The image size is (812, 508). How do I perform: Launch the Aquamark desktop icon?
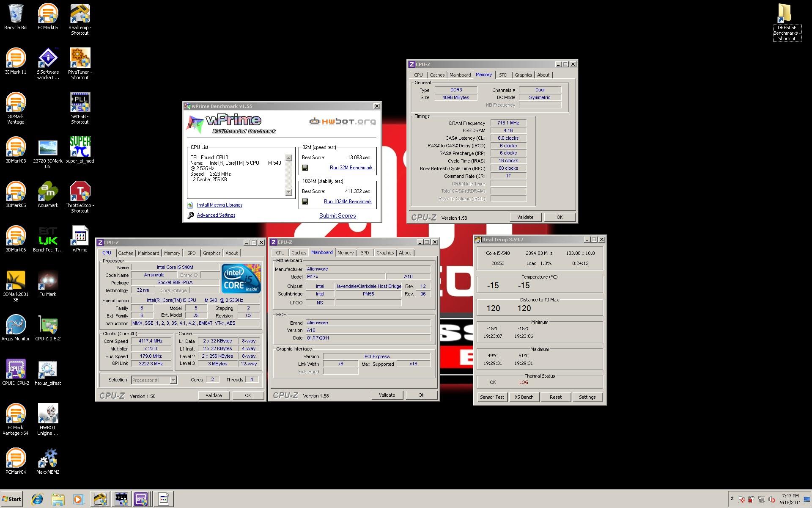point(48,195)
